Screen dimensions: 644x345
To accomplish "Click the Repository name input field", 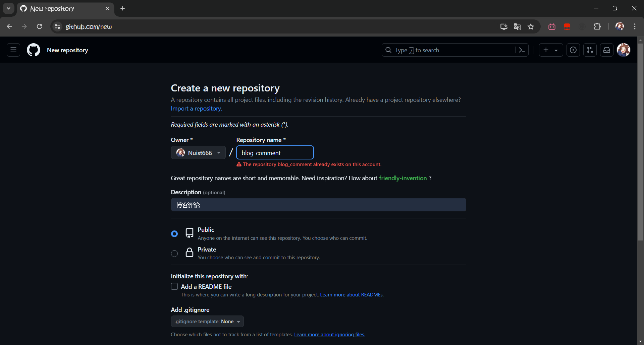I will (275, 153).
